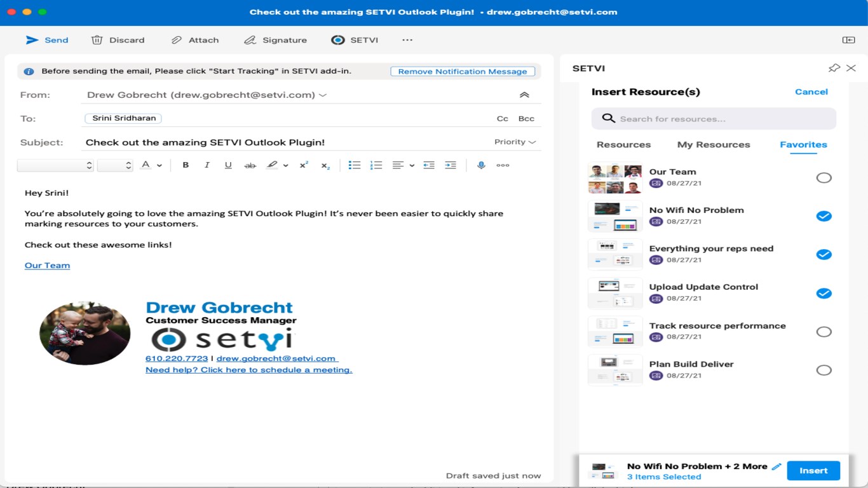This screenshot has height=488, width=868.
Task: Collapse the message header fields
Action: coord(524,95)
